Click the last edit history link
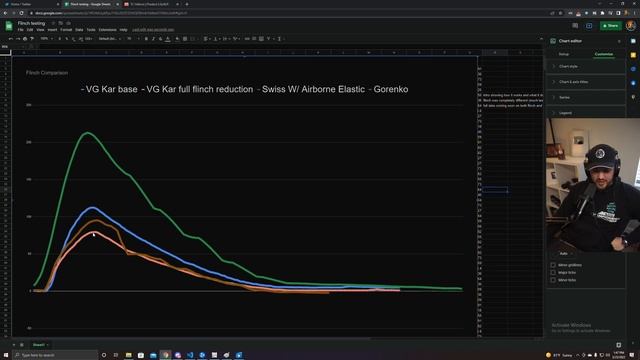Image resolution: width=640 pixels, height=360 pixels. 153,30
